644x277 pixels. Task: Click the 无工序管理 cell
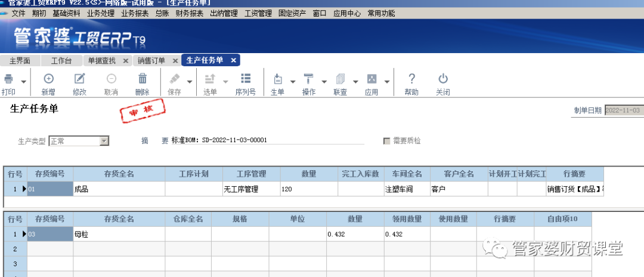(x=252, y=189)
